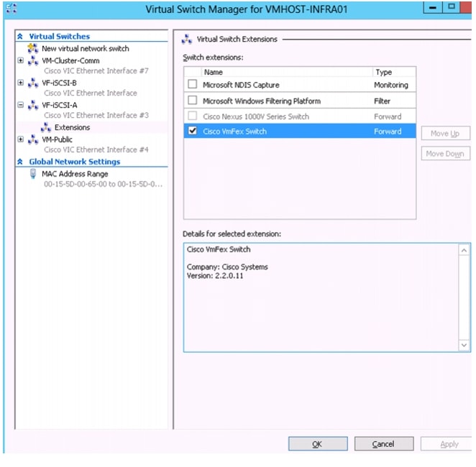Maximize the Virtual Switch Manager window

point(452,6)
